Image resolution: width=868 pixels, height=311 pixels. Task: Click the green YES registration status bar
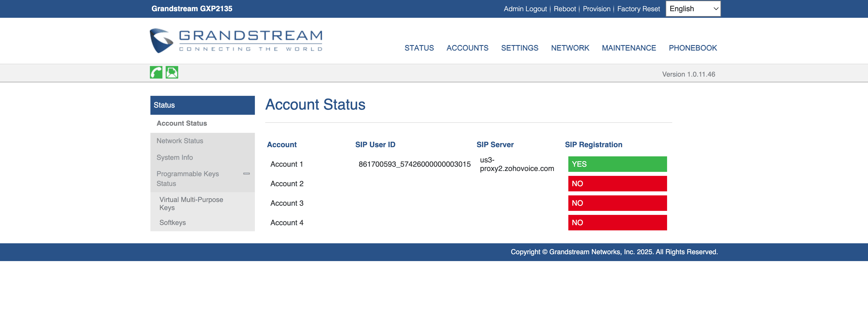click(617, 164)
